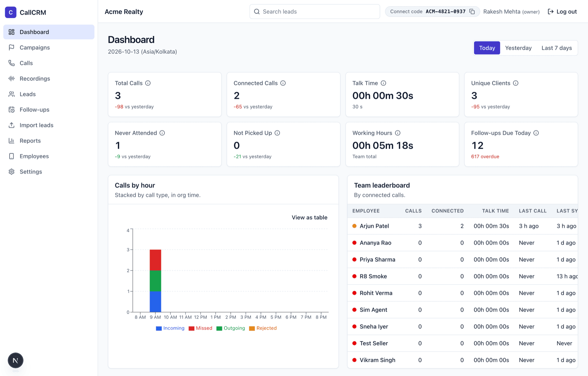Click the Connected Calls info icon
Viewport: 588px width, 376px height.
[283, 83]
